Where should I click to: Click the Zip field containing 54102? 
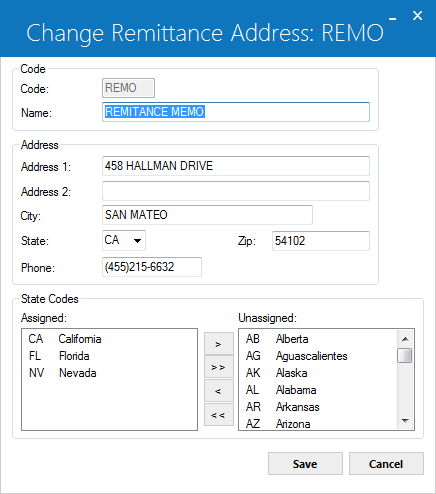[321, 241]
